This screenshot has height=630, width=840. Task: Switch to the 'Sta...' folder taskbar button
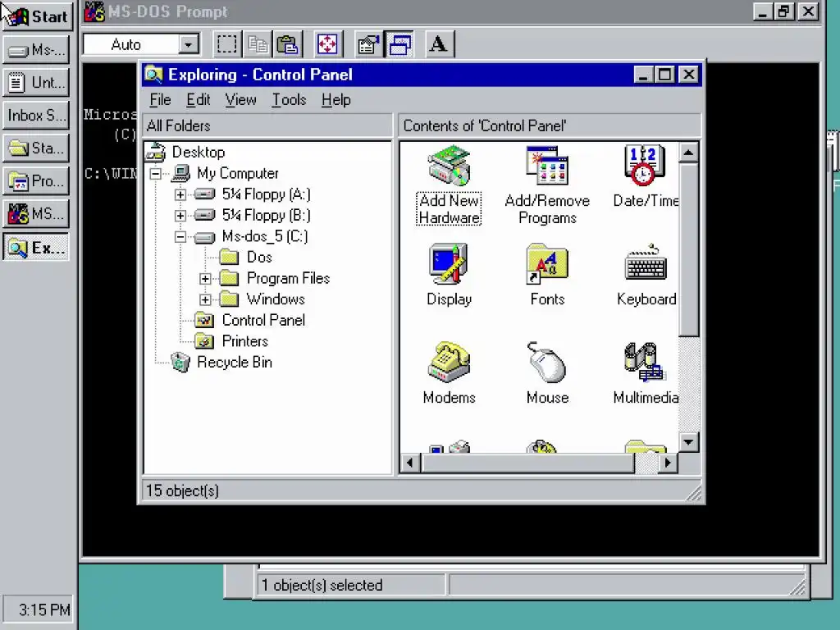(36, 148)
